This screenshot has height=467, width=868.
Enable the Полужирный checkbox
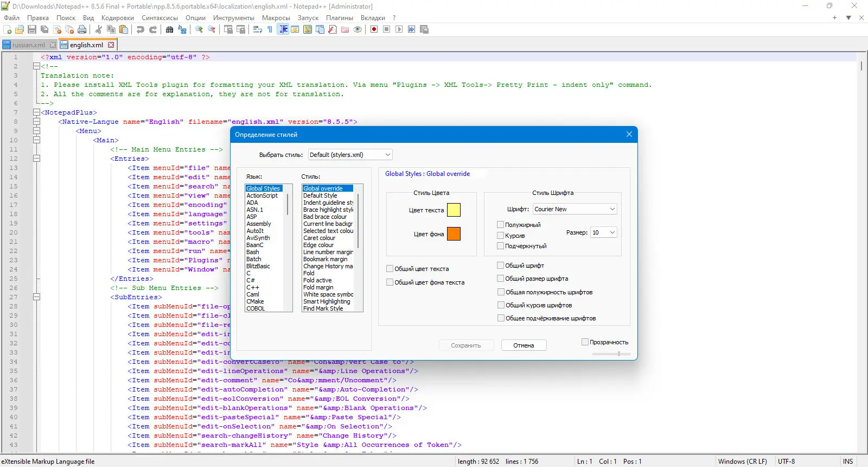[x=501, y=225]
